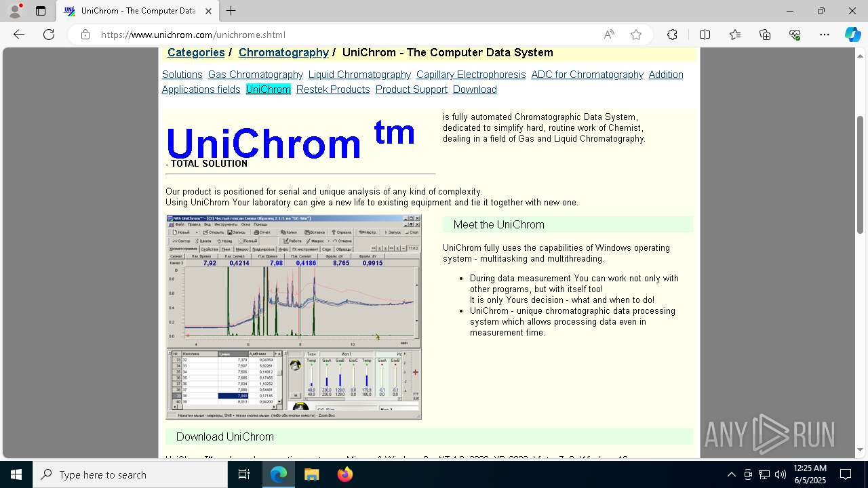Image resolution: width=868 pixels, height=488 pixels.
Task: Go back to the previous page
Action: point(19,35)
